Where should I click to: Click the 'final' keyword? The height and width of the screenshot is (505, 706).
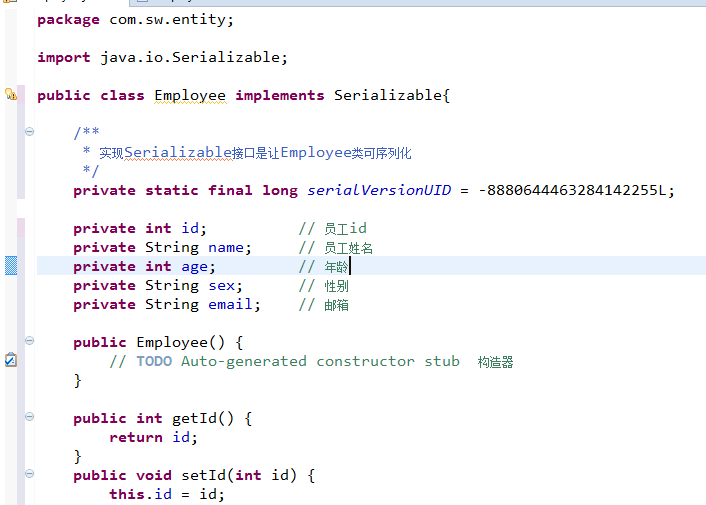(x=230, y=190)
